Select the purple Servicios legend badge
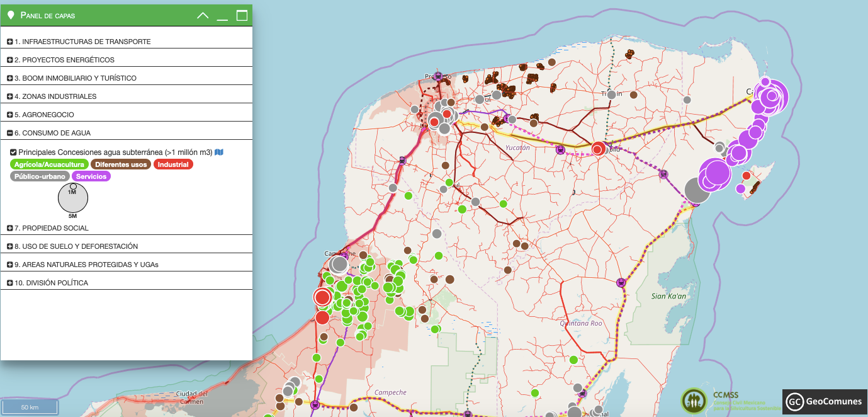Viewport: 868px width, 417px height. tap(91, 176)
